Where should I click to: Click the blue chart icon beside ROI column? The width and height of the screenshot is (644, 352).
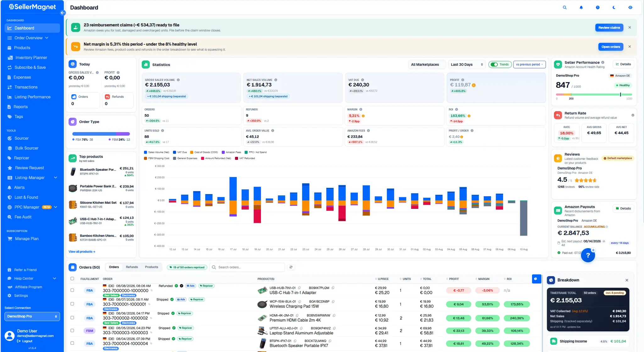coord(536,279)
